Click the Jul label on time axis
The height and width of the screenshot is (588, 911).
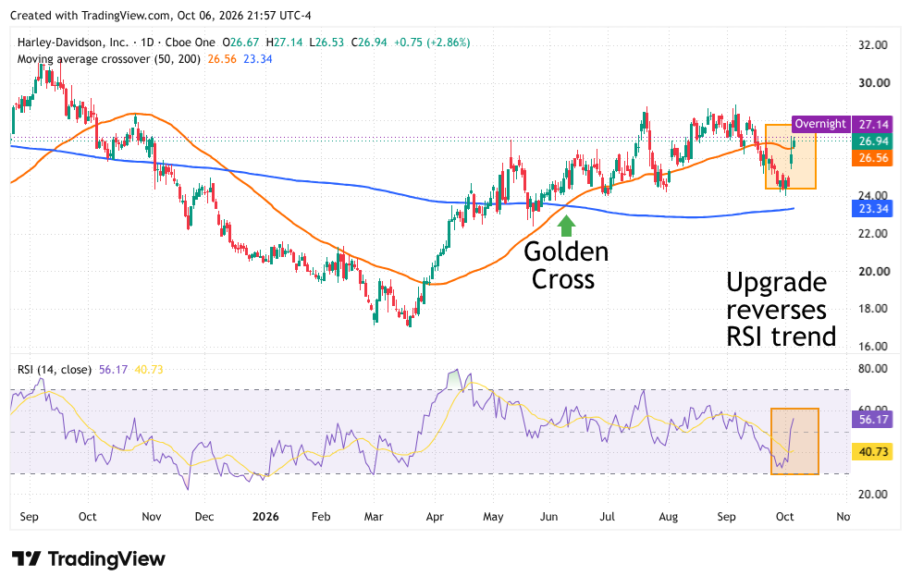pos(607,517)
